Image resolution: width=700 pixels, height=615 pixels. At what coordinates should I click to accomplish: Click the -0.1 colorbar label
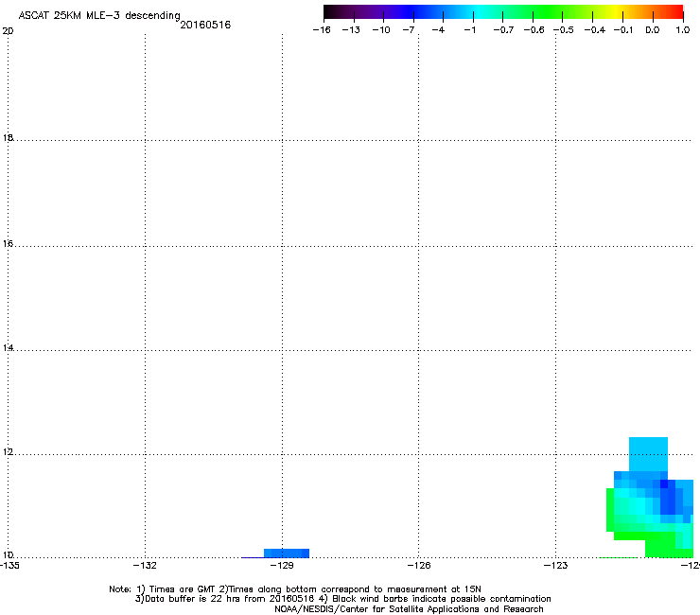pos(623,30)
